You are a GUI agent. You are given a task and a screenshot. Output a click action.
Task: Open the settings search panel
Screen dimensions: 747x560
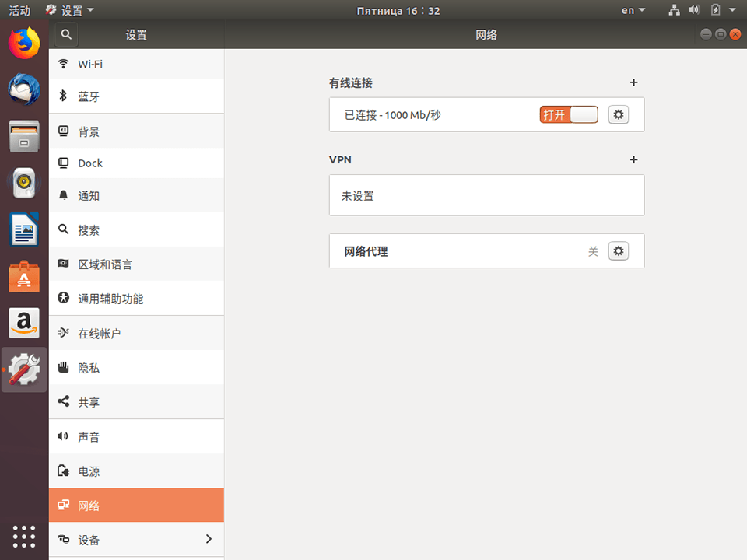pyautogui.click(x=66, y=34)
